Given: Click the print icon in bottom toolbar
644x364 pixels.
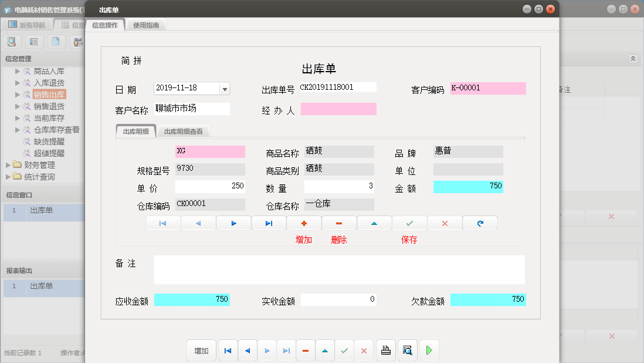Looking at the screenshot, I should 386,350.
